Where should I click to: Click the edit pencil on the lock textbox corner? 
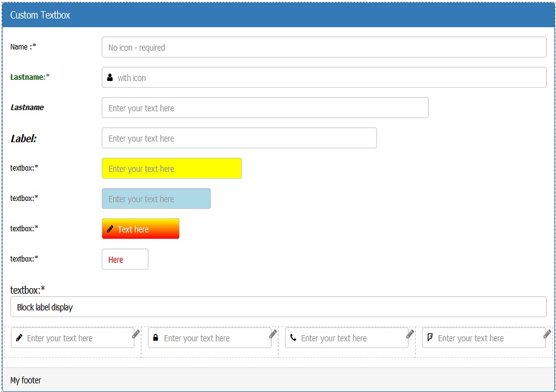point(273,333)
